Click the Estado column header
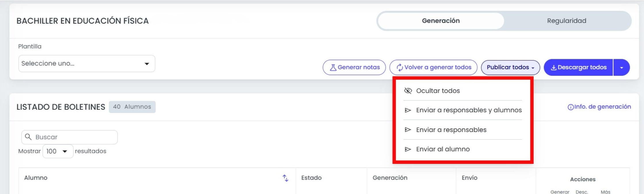 coord(311,178)
